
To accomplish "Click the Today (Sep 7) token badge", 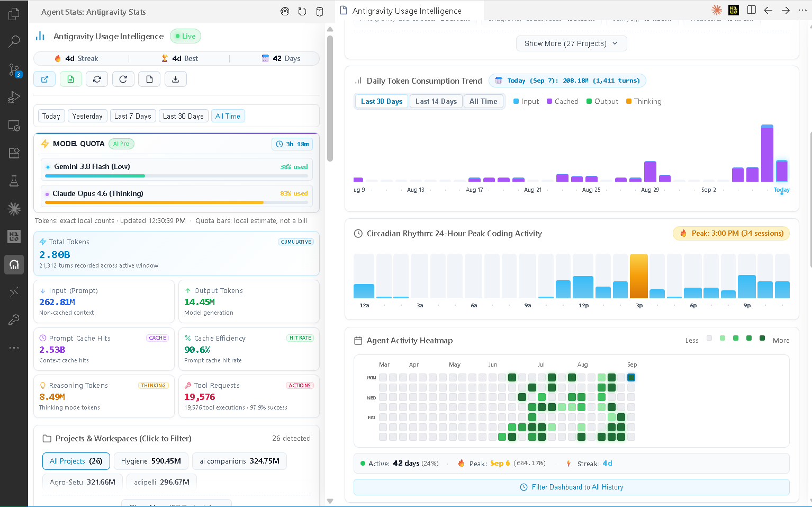I will (x=567, y=81).
